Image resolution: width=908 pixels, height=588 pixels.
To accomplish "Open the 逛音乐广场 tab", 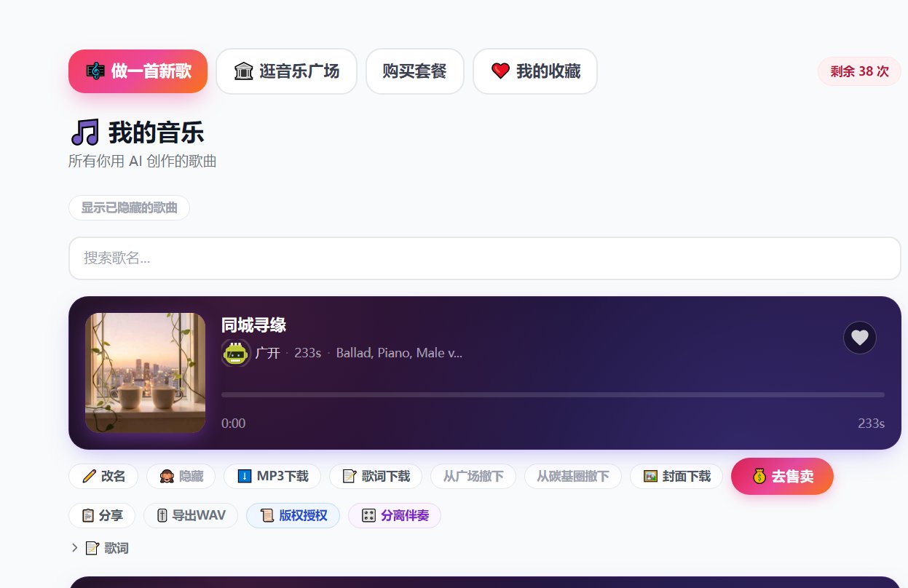I will pos(286,71).
